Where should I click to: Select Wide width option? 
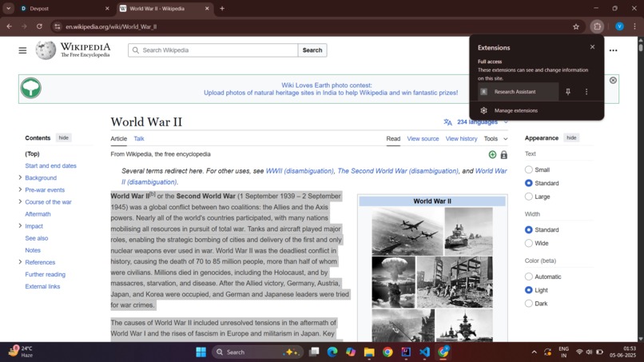(529, 243)
